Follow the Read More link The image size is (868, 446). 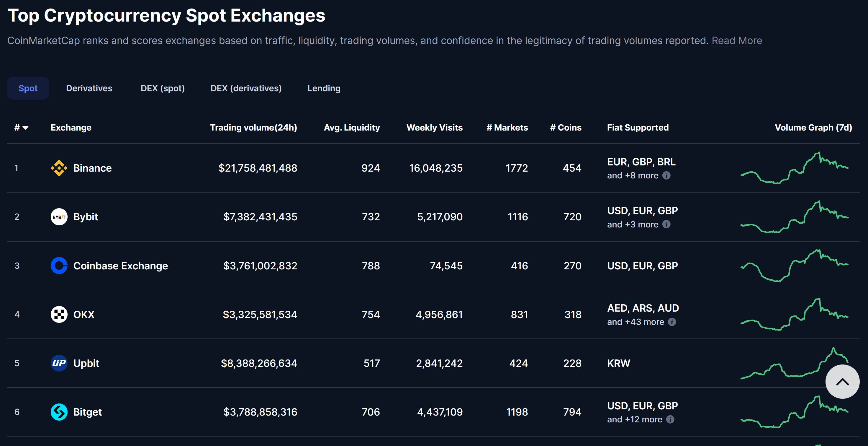[737, 40]
